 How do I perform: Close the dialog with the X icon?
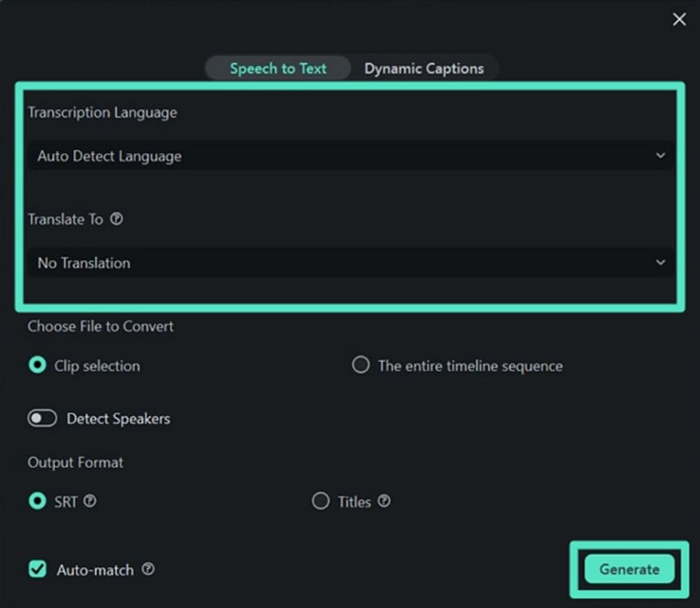(679, 19)
